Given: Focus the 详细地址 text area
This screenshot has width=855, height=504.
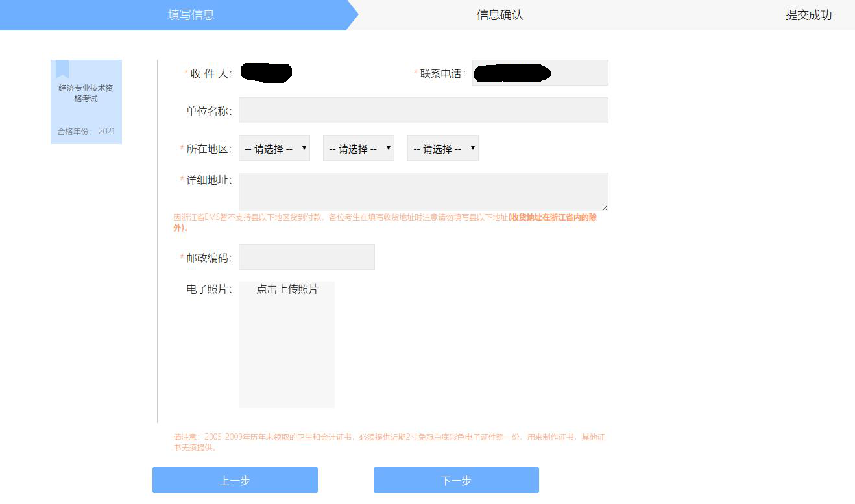Looking at the screenshot, I should (x=423, y=191).
